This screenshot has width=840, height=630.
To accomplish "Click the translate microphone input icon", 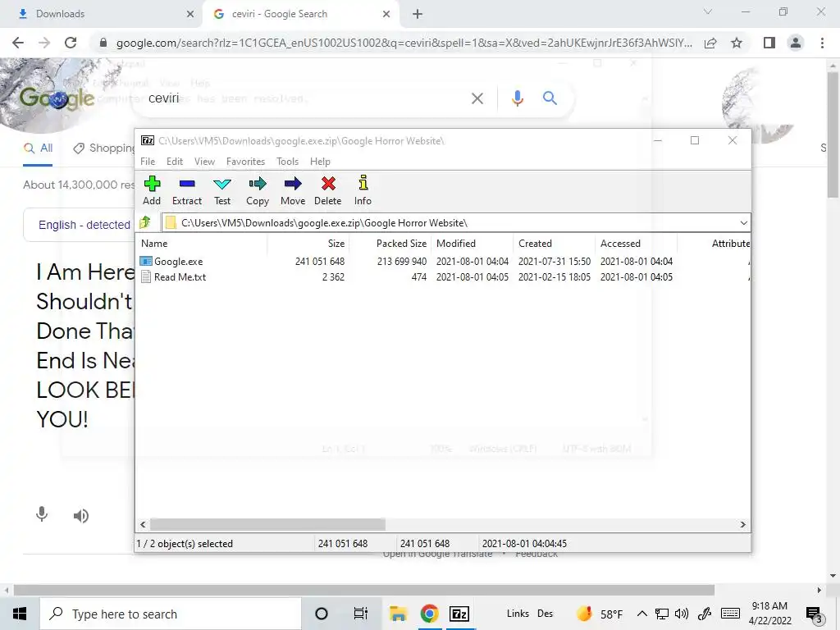I will [42, 515].
